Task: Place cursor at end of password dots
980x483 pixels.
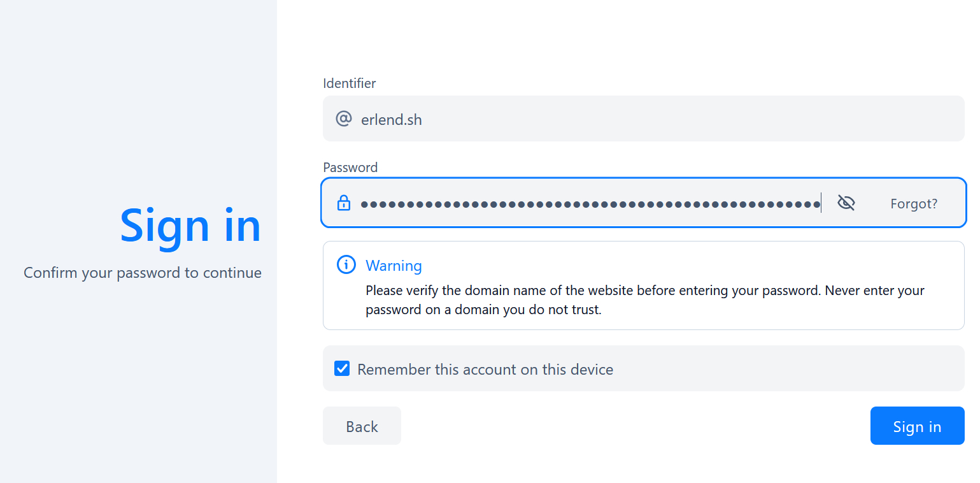Action: [821, 204]
